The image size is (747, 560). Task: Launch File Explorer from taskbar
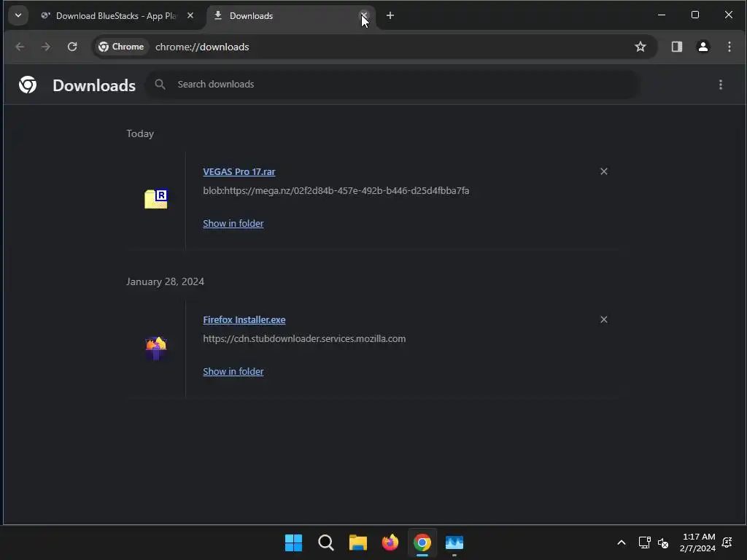[x=357, y=542]
